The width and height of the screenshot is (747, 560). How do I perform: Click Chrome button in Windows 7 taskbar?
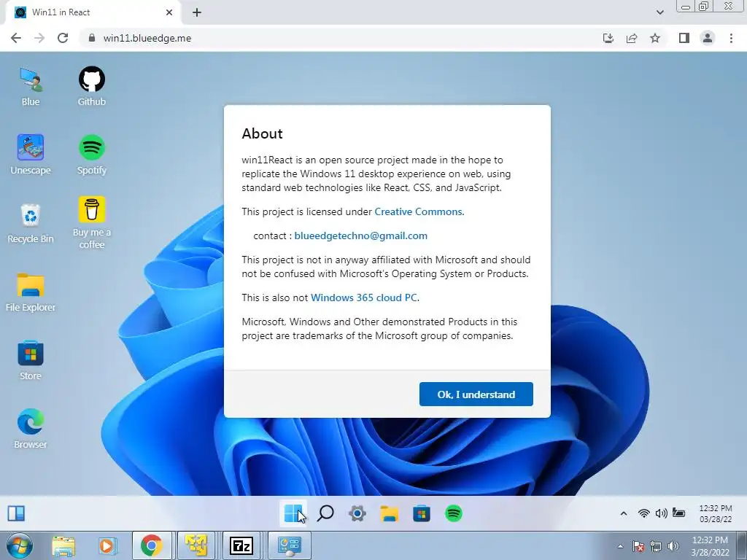click(x=151, y=545)
